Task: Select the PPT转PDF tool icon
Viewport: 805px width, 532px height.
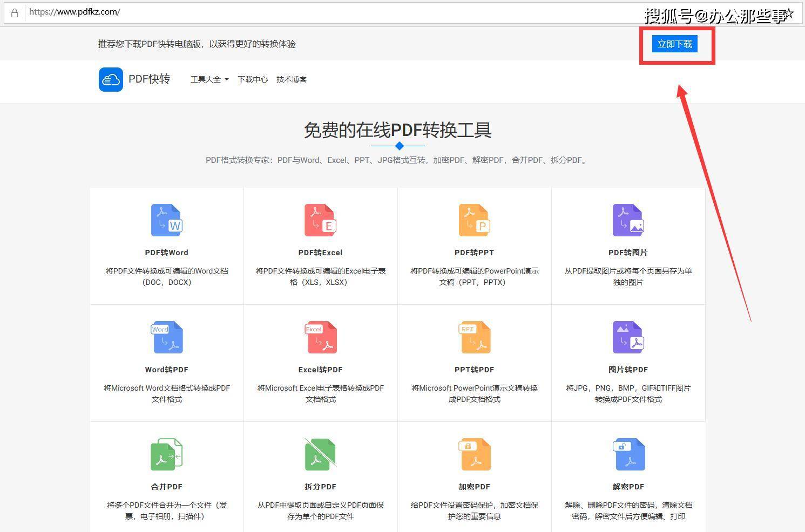Action: point(474,337)
